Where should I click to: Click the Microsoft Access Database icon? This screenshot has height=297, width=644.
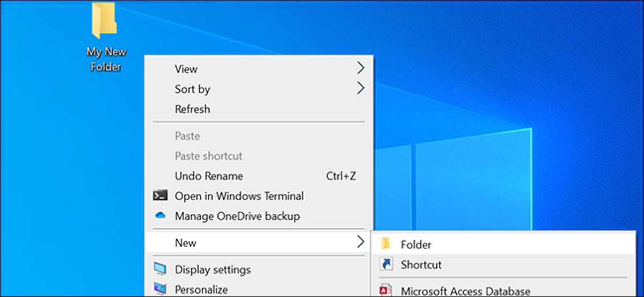click(385, 291)
